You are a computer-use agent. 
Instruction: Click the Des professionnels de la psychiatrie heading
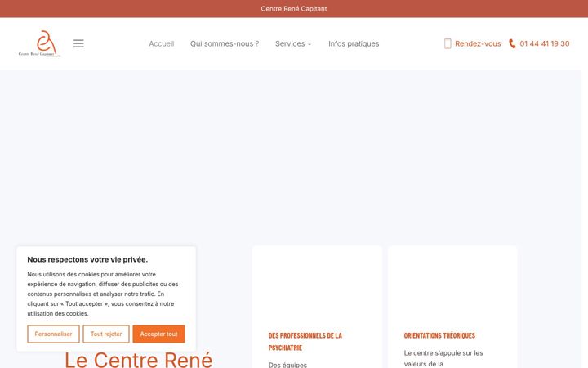(305, 341)
